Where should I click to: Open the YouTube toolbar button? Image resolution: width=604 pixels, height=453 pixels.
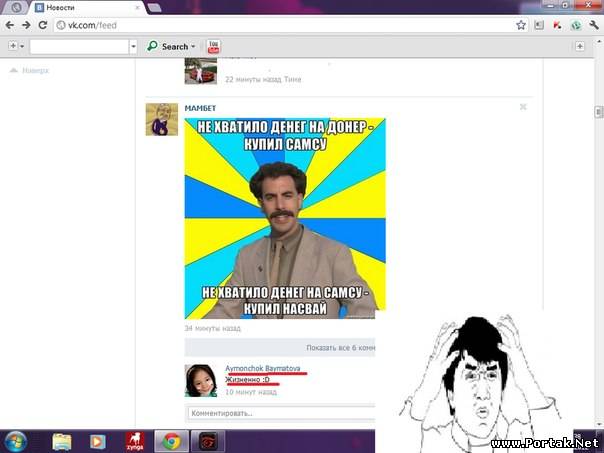[x=213, y=47]
